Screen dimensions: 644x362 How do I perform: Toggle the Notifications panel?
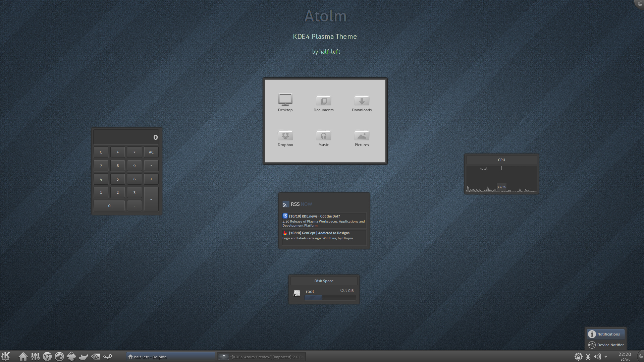(605, 334)
